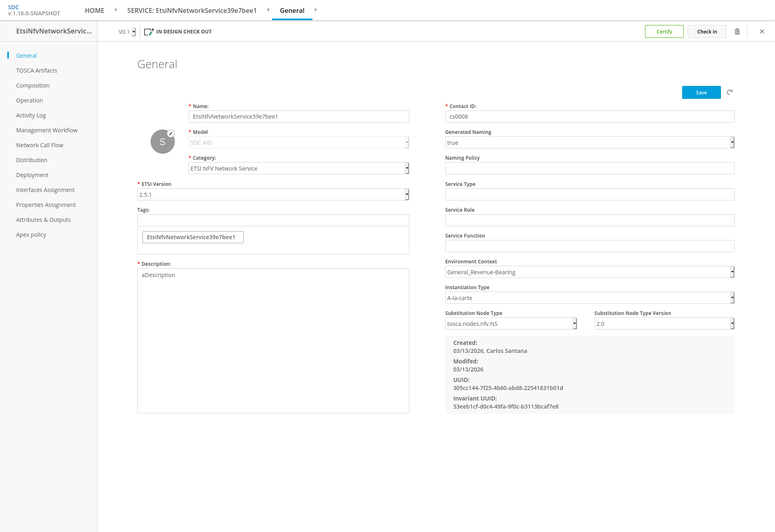Click breadcrumb arrow after General tab
775x532 pixels.
(x=316, y=10)
